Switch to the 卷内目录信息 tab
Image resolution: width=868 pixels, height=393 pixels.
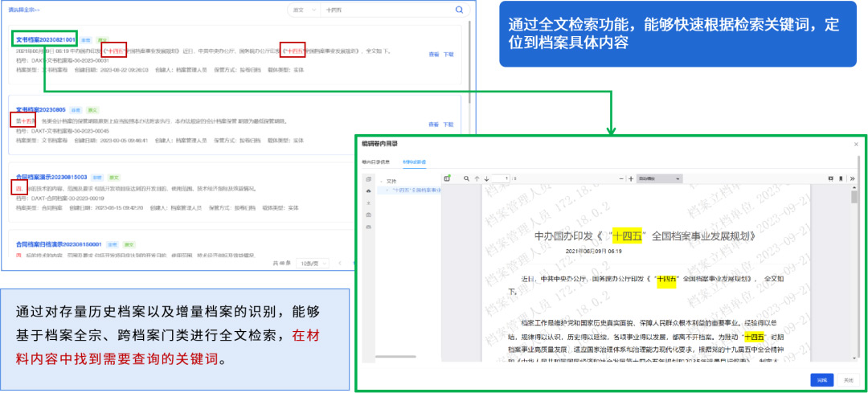(x=375, y=161)
